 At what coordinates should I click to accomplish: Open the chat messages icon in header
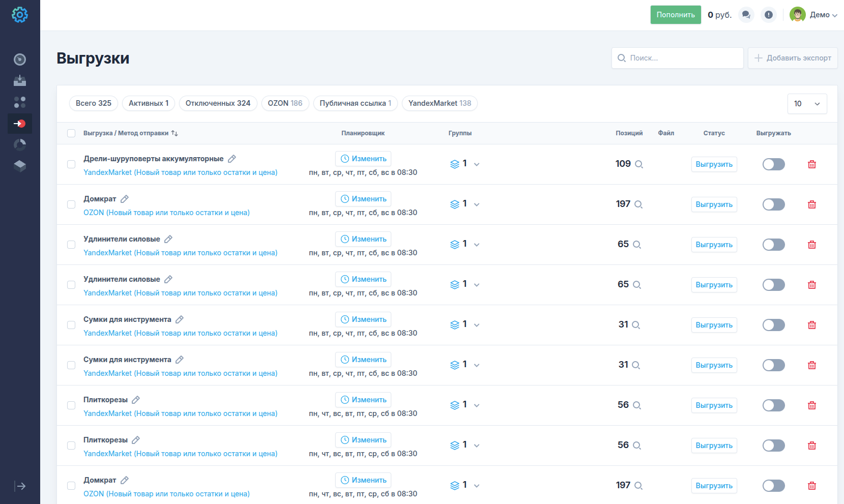746,15
